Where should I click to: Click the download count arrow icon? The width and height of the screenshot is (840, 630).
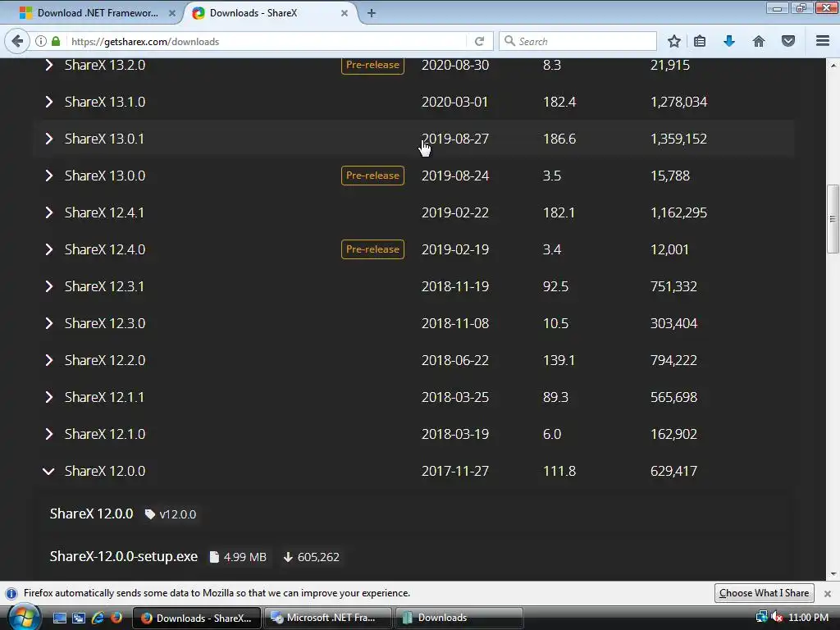(x=288, y=557)
